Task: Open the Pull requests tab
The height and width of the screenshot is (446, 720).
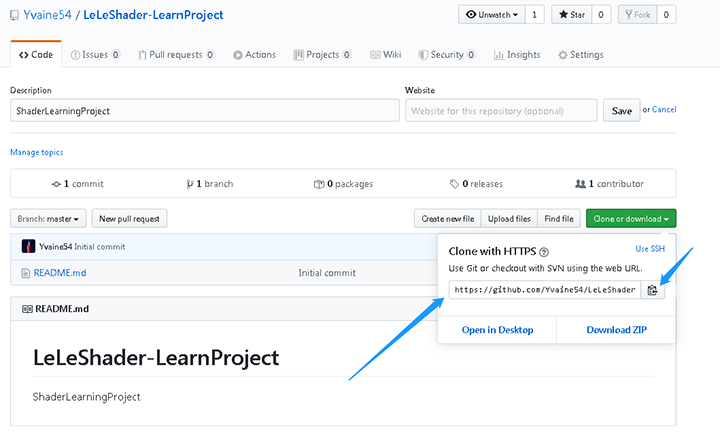Action: pyautogui.click(x=176, y=55)
